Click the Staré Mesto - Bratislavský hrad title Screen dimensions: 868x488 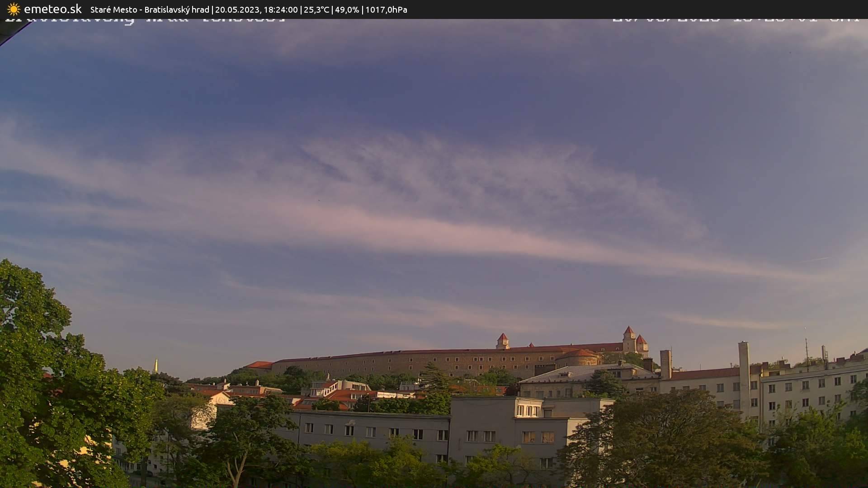(x=150, y=9)
